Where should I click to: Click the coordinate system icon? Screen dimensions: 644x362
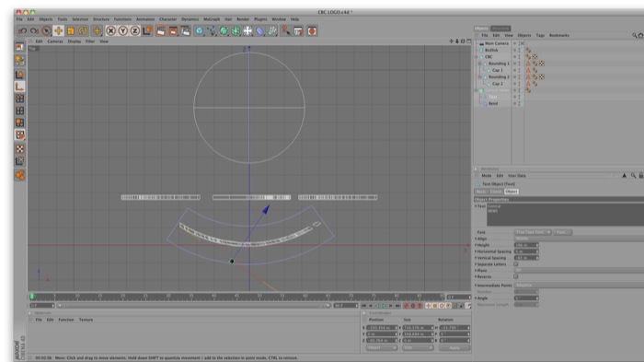pos(147,30)
